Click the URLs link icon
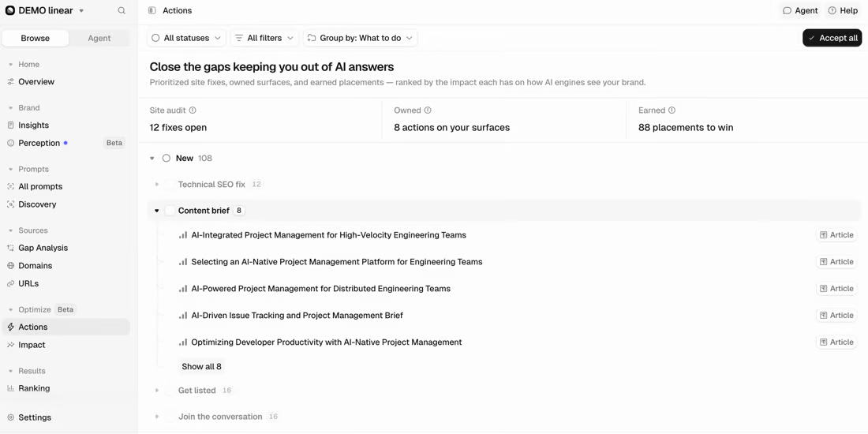The height and width of the screenshot is (434, 868). click(x=10, y=283)
